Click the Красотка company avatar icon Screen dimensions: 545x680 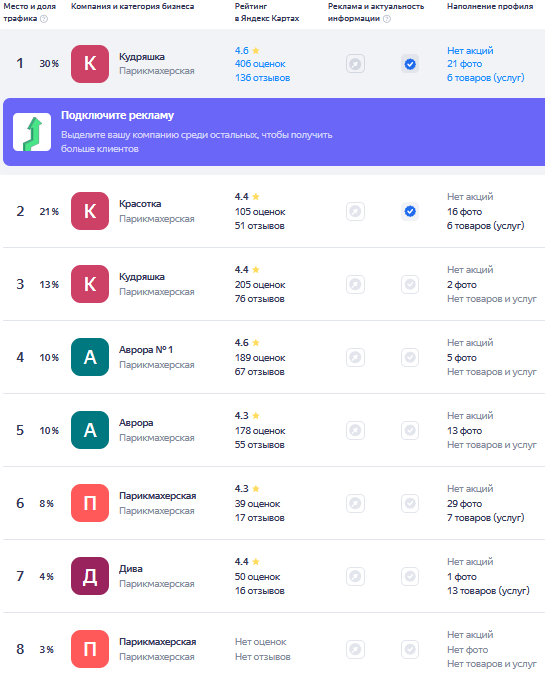tap(90, 211)
